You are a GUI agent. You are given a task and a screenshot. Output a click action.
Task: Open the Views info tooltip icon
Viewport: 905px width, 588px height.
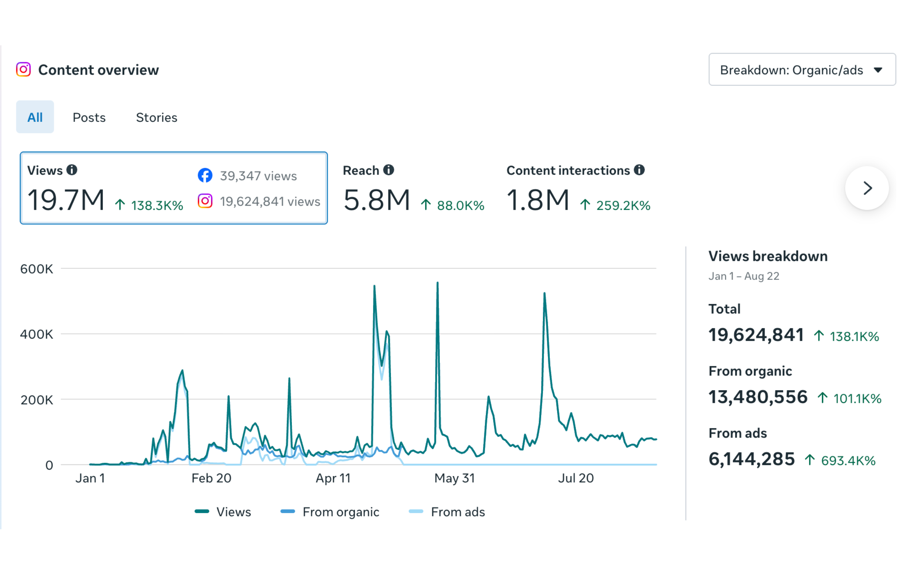tap(72, 170)
